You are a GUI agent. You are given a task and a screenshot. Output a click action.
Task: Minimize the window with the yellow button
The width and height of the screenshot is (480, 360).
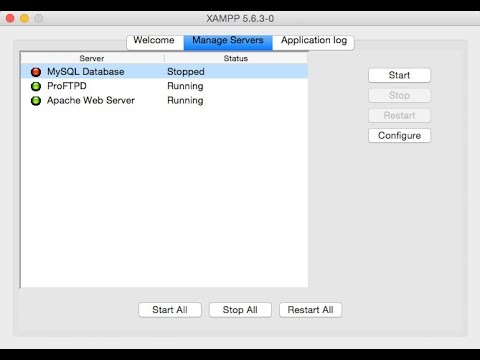point(25,18)
